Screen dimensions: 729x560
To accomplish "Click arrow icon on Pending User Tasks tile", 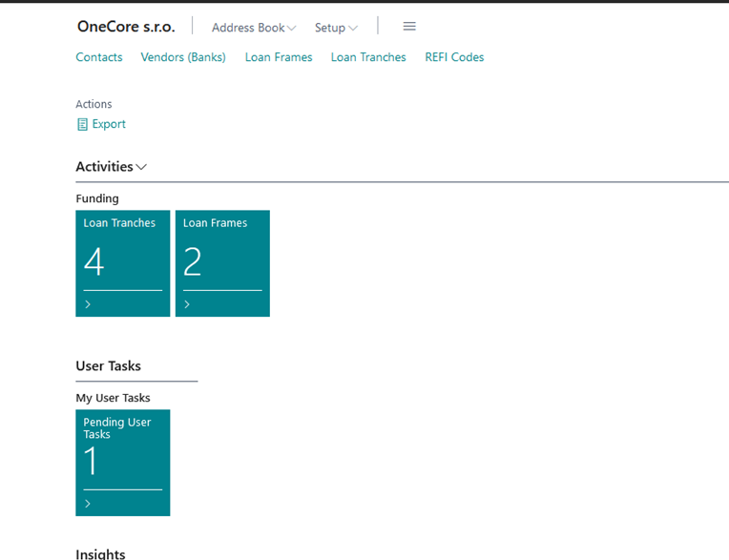I will tap(88, 504).
